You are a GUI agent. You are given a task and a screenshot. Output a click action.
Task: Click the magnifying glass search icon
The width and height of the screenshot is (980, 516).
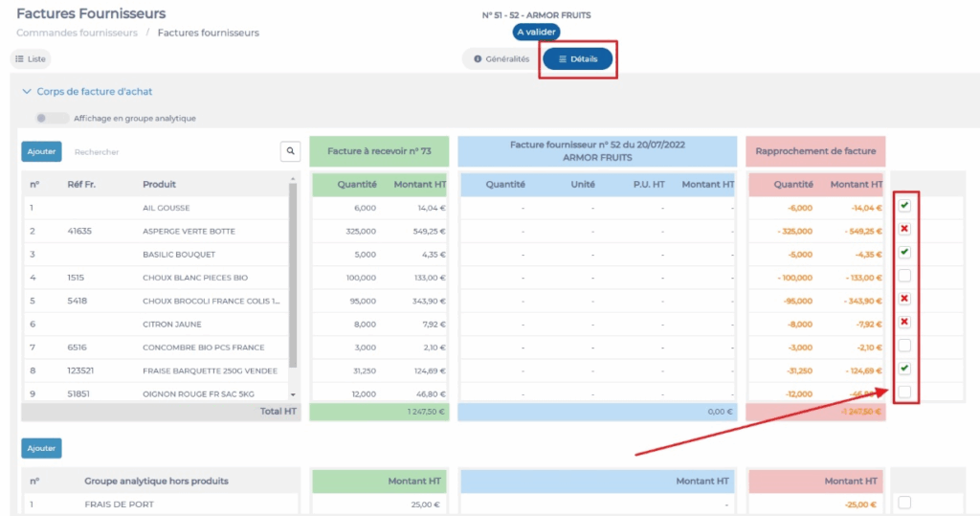click(290, 151)
